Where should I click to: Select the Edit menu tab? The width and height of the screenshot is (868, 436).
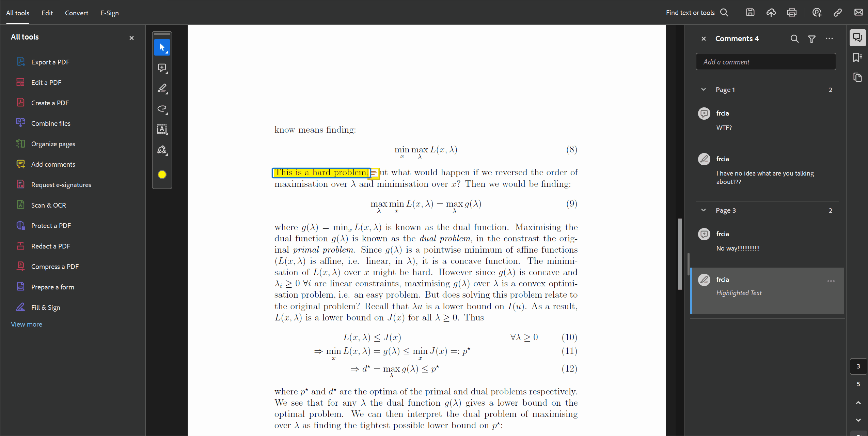pyautogui.click(x=48, y=12)
